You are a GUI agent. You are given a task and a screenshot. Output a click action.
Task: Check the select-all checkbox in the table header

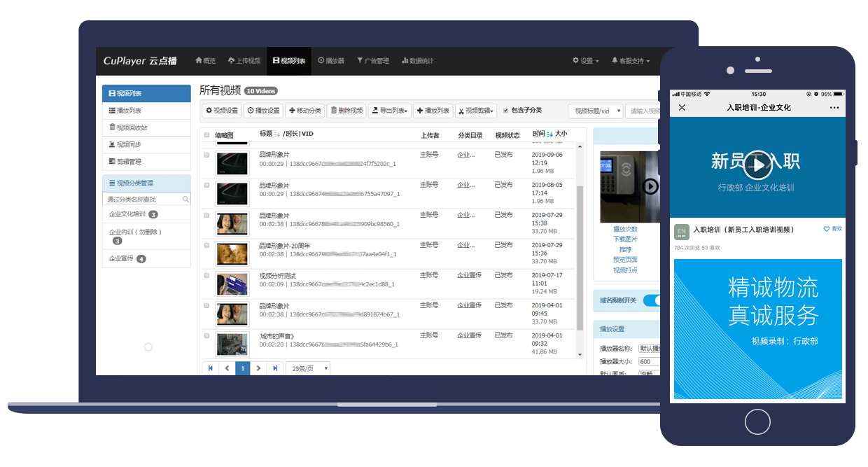pyautogui.click(x=206, y=135)
